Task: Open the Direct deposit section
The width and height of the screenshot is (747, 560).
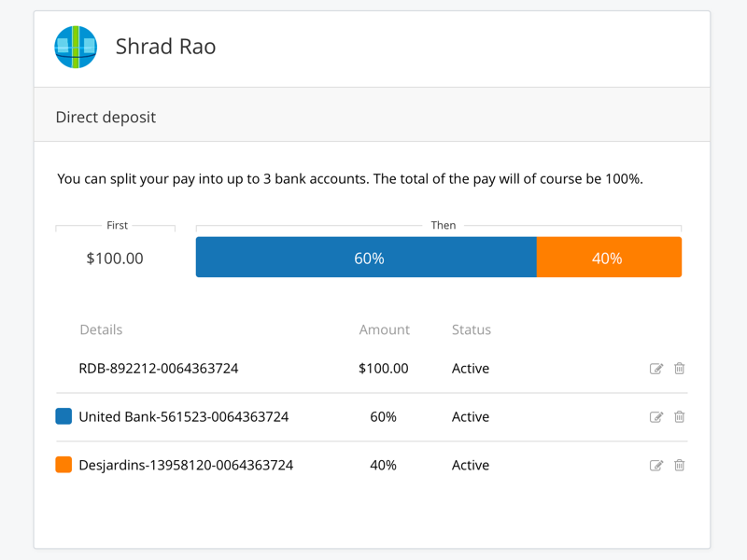Action: [x=106, y=116]
